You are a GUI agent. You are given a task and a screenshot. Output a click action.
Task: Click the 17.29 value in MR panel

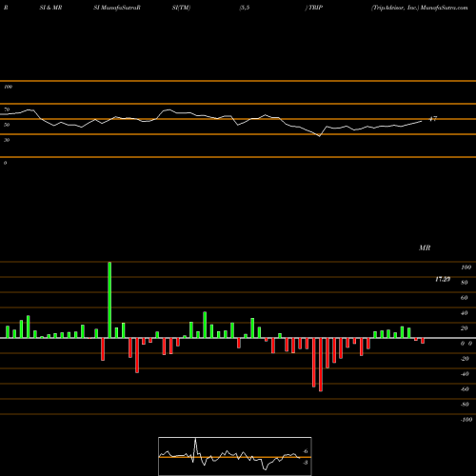443,279
